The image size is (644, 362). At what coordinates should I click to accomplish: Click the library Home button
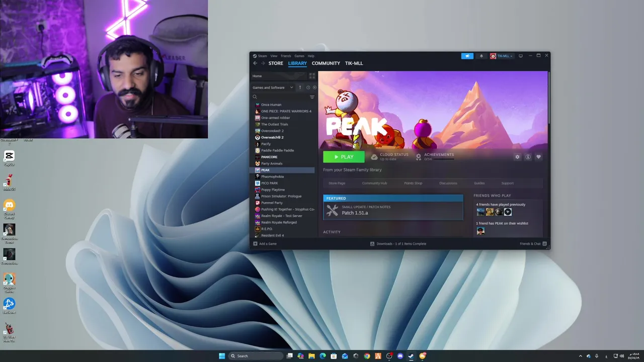tap(278, 76)
